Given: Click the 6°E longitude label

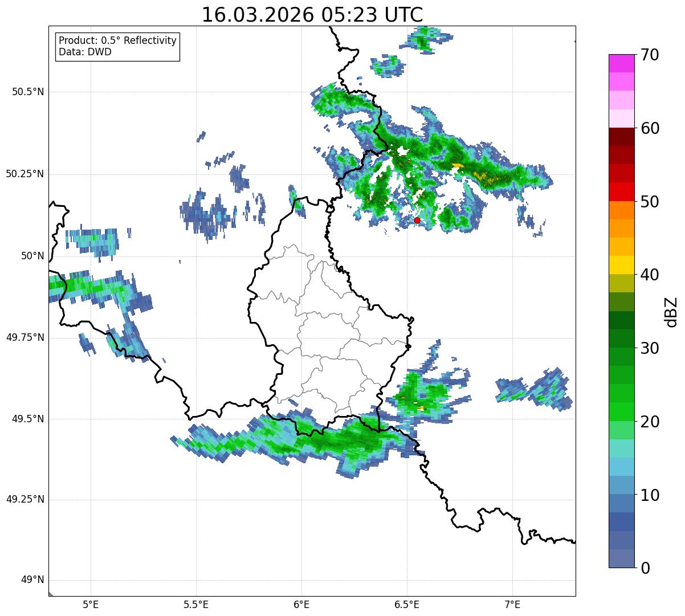Looking at the screenshot, I should (x=301, y=605).
